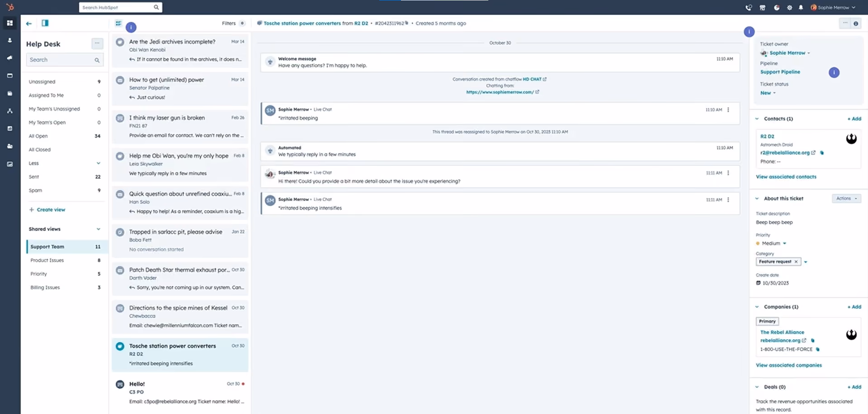Open the folder icon in left navigation
The image size is (868, 414).
[x=10, y=146]
